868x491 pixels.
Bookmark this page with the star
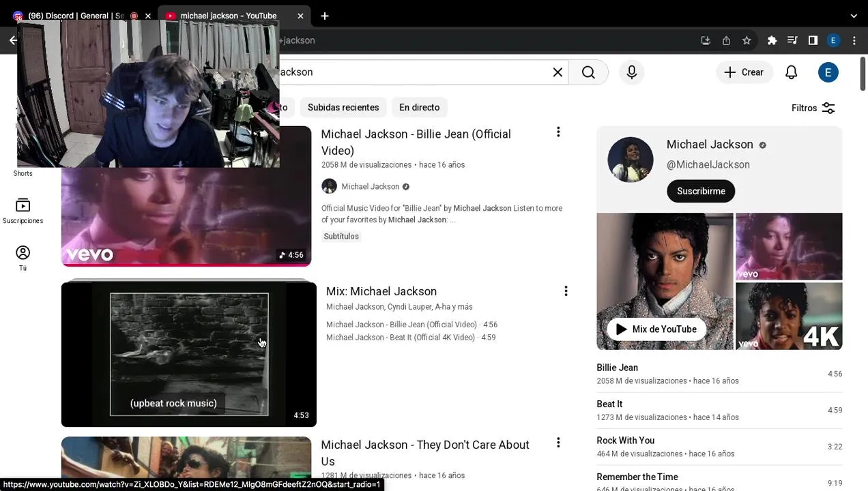point(747,40)
